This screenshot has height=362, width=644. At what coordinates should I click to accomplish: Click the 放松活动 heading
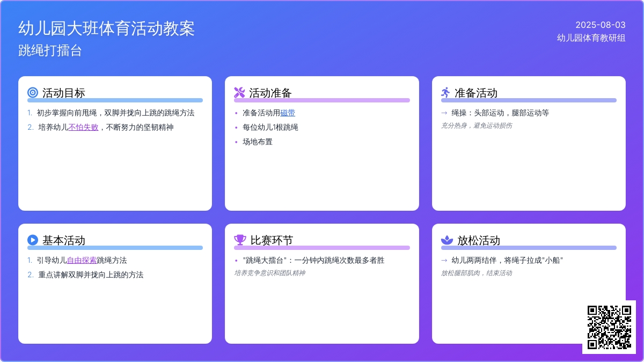point(479,240)
